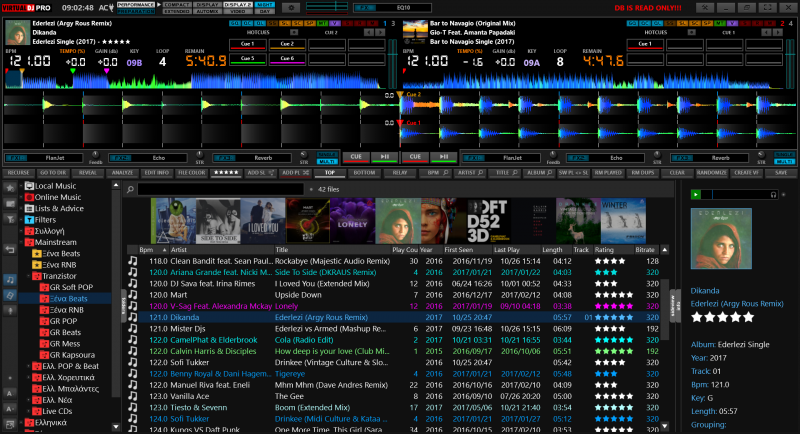Switch to the PREPARATION layout tab

pos(136,11)
